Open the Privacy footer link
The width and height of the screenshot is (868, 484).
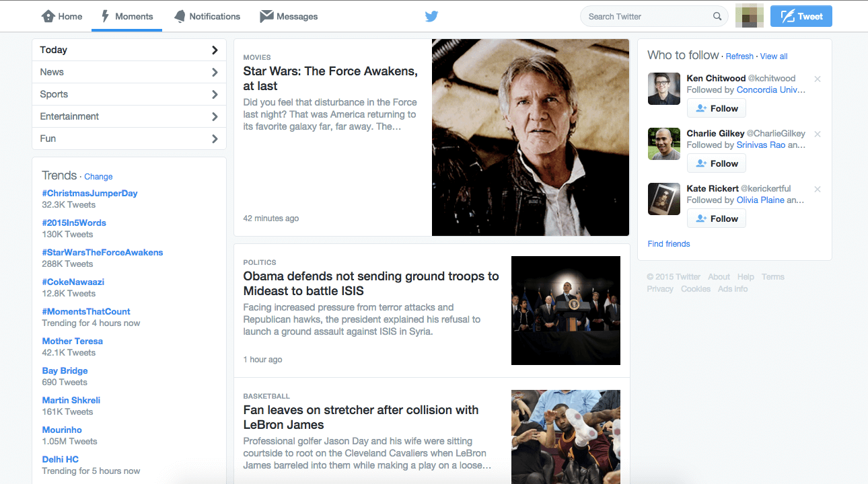click(x=660, y=289)
